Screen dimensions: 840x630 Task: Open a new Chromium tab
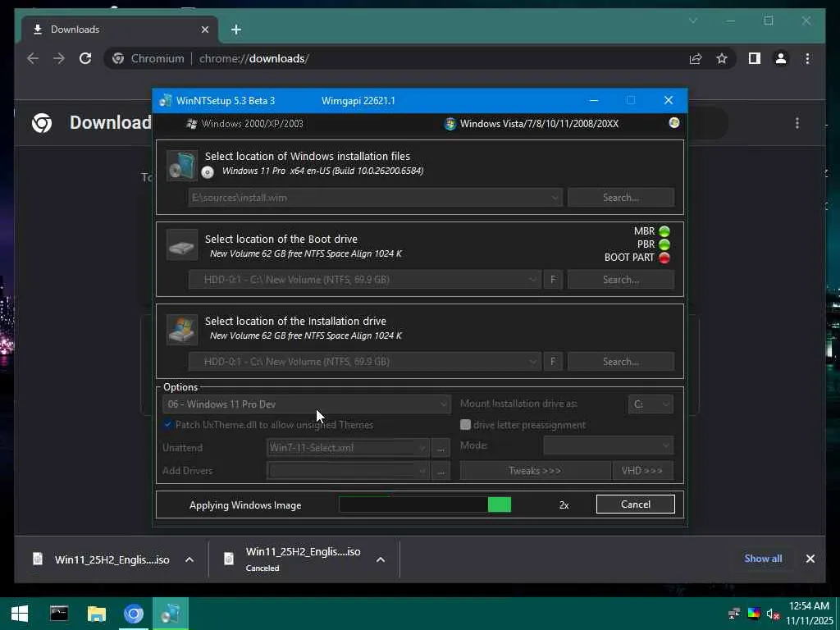[x=236, y=30]
